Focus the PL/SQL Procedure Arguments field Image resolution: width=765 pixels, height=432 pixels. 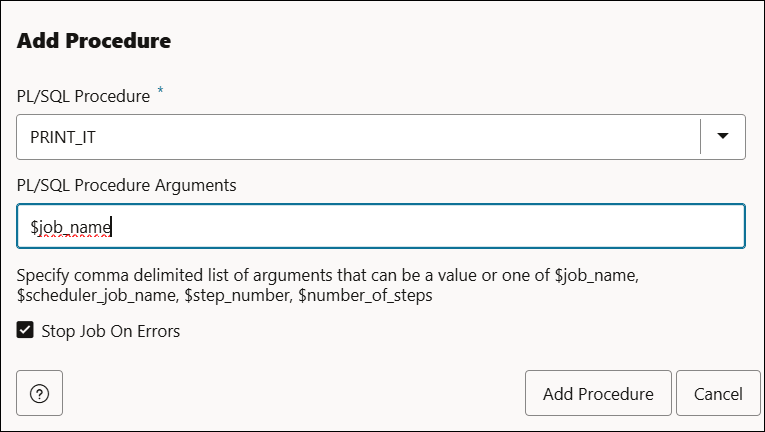tap(380, 227)
